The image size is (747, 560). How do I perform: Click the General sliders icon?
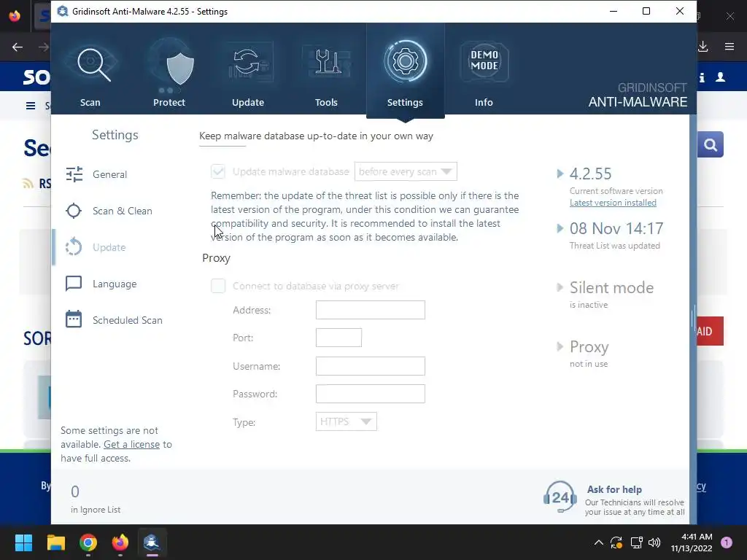(x=74, y=174)
